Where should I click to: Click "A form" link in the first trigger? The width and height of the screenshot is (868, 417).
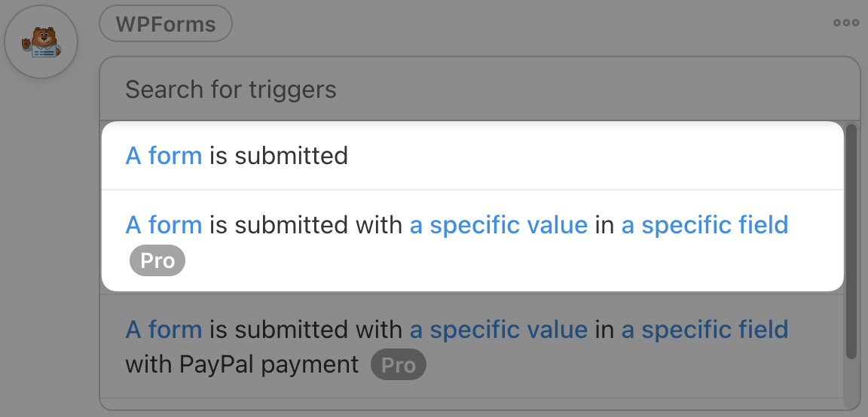click(164, 156)
